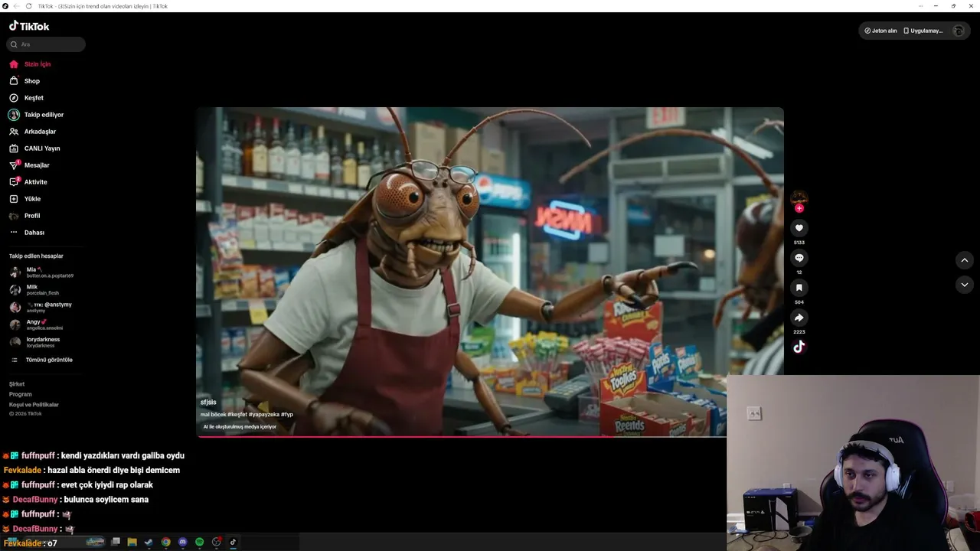Click the AI-generated media label
Screen dimensions: 980x551
point(240,427)
